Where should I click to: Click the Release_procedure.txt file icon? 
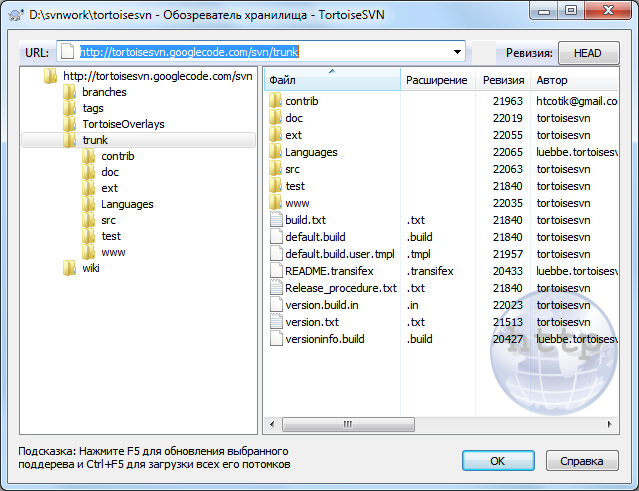point(276,288)
